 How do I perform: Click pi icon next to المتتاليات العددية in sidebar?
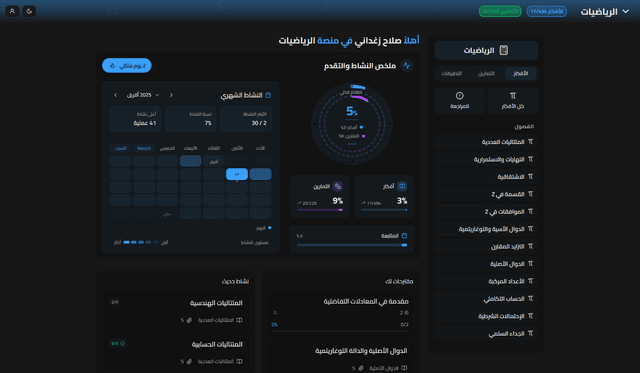point(530,142)
